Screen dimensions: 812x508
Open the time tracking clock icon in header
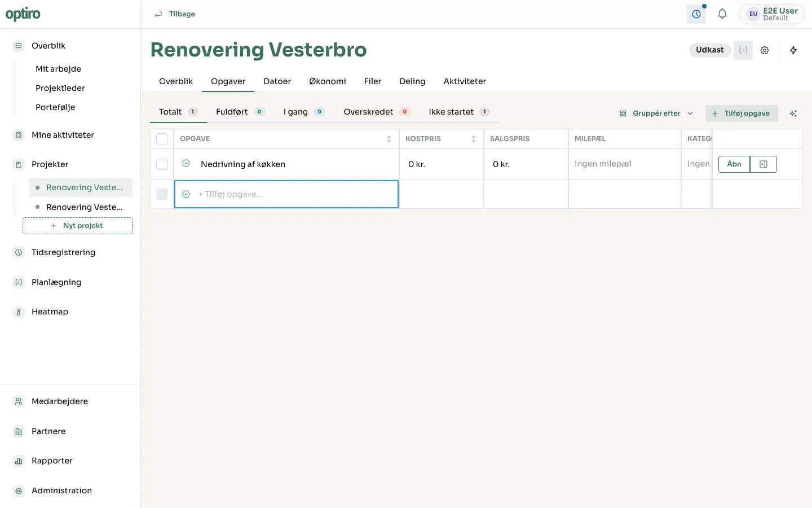click(x=696, y=14)
